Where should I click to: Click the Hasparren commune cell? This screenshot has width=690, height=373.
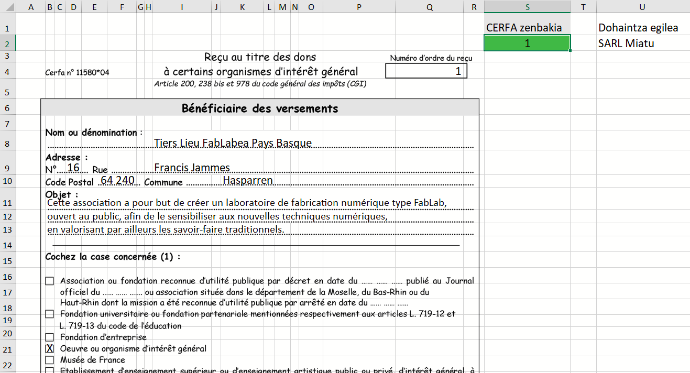coord(248,180)
